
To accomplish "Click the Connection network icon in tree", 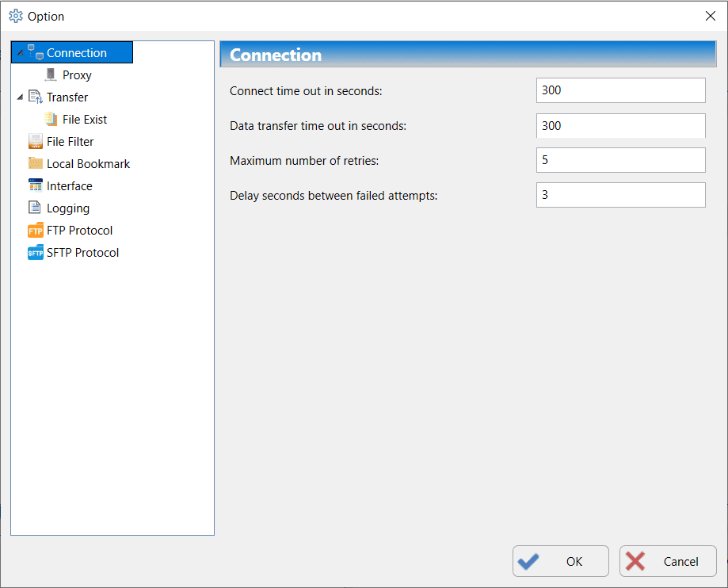I will pos(35,53).
